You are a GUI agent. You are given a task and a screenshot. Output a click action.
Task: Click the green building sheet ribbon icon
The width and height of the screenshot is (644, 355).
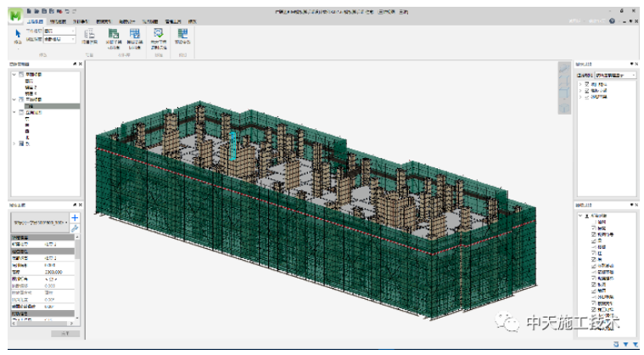pyautogui.click(x=114, y=33)
